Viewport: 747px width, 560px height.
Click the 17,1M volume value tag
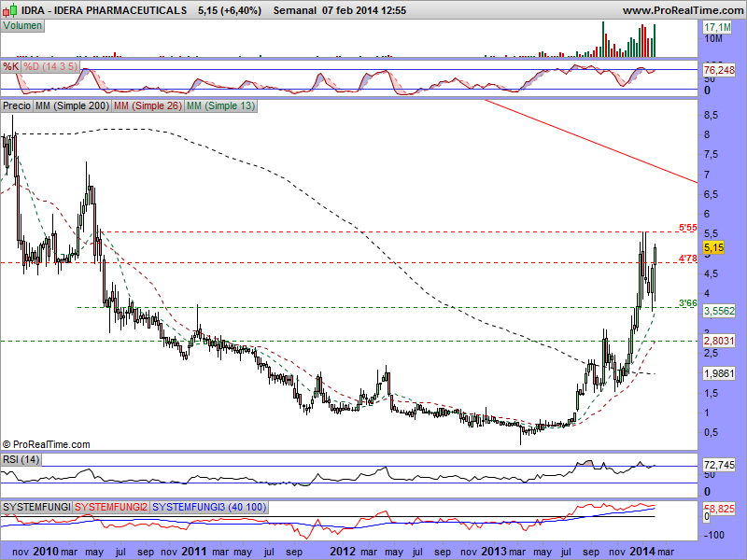(717, 28)
